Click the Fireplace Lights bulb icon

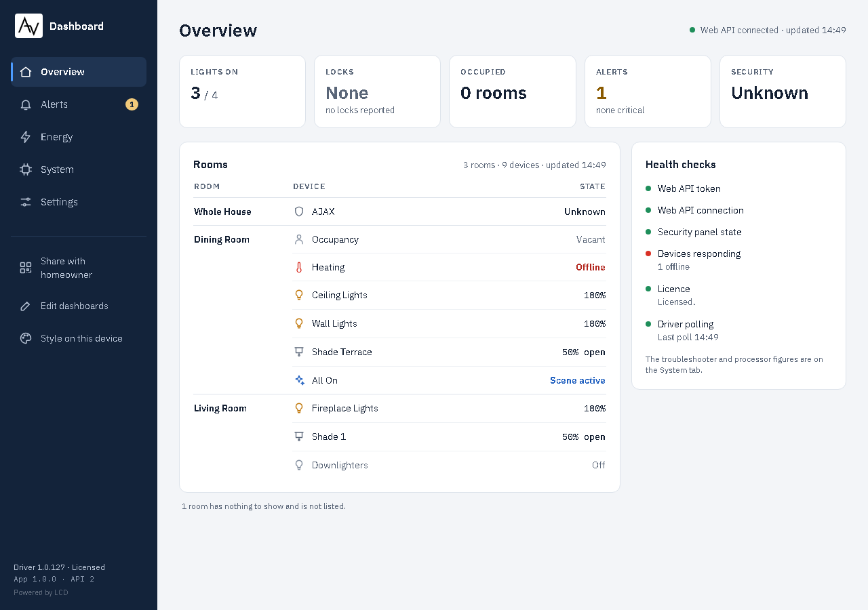299,408
